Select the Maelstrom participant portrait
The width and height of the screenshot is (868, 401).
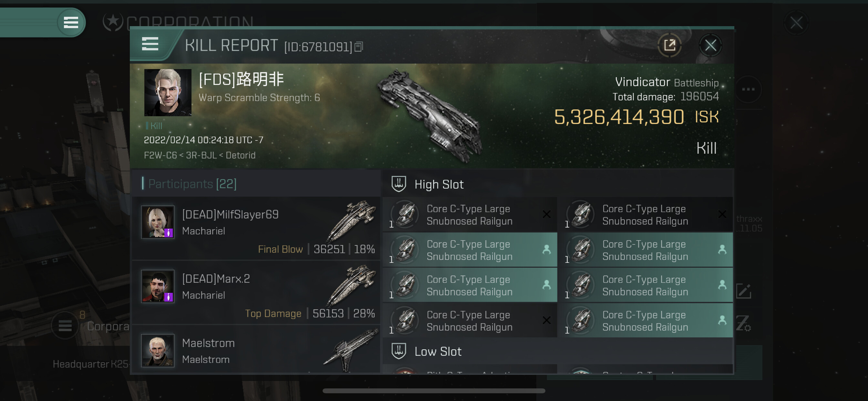(x=158, y=350)
